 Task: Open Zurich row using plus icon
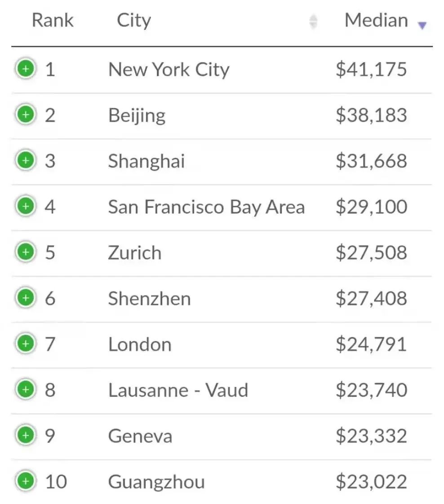tap(26, 252)
